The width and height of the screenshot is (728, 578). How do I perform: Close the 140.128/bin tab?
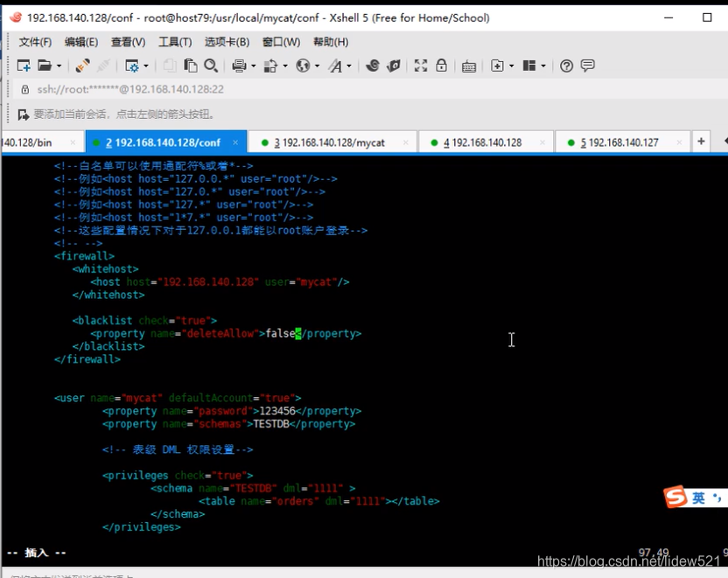[x=73, y=143]
